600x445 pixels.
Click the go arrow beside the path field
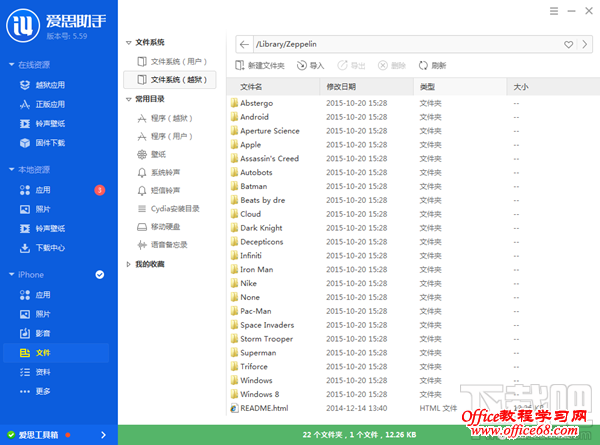pyautogui.click(x=585, y=44)
